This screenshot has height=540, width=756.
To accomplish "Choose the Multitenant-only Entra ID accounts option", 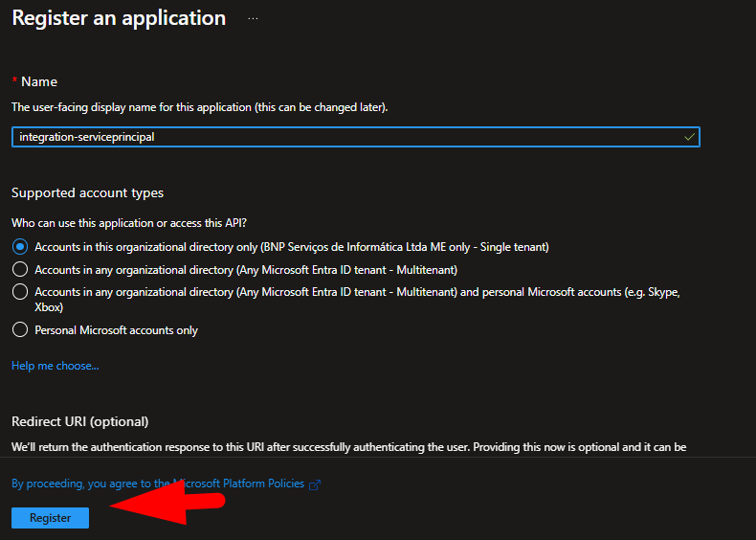I will tap(20, 270).
